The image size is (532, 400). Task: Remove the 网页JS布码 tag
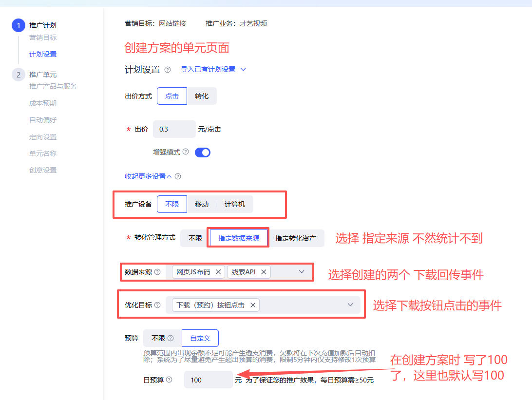(218, 272)
